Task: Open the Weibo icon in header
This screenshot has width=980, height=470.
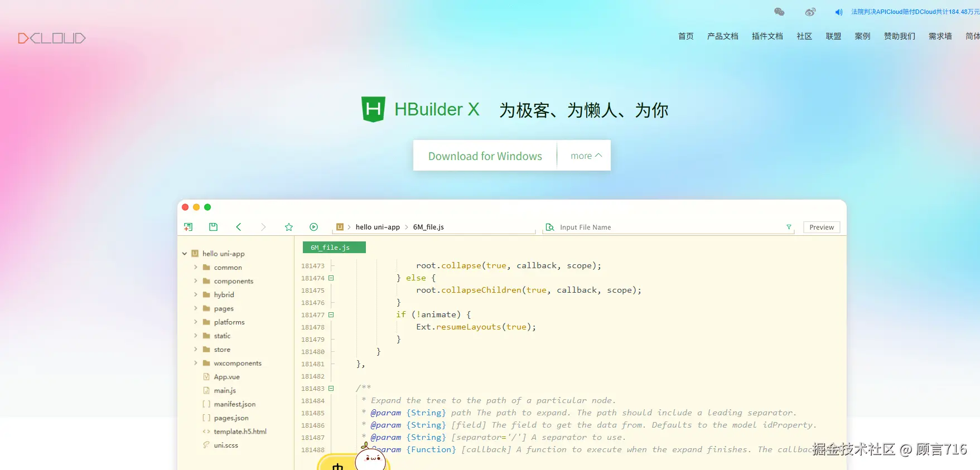Action: (810, 12)
